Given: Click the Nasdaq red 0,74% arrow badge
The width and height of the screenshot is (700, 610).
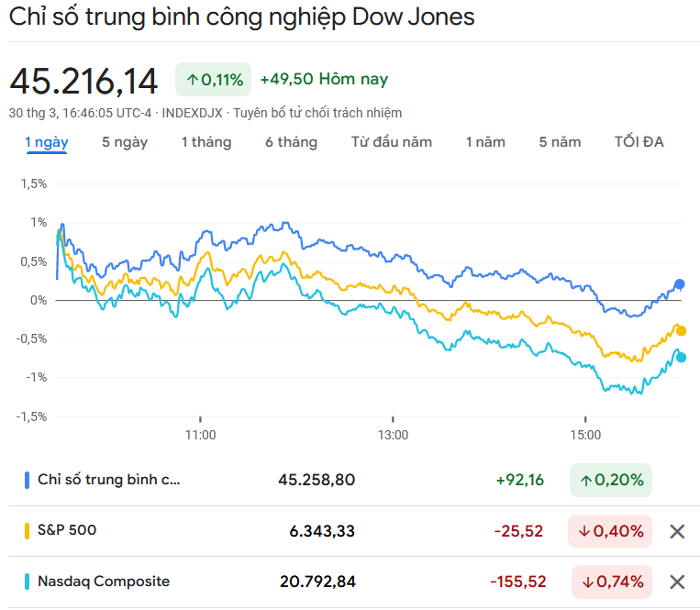Looking at the screenshot, I should click(610, 582).
